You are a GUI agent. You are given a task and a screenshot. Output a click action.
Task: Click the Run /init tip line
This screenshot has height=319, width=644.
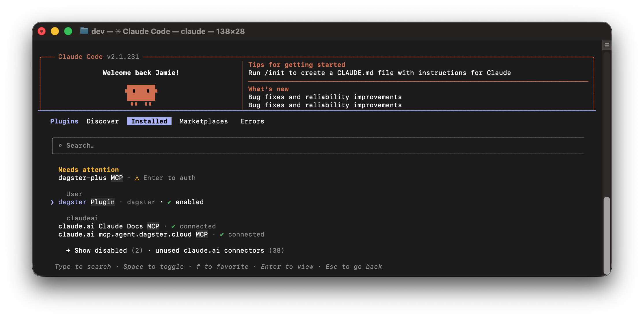point(379,73)
